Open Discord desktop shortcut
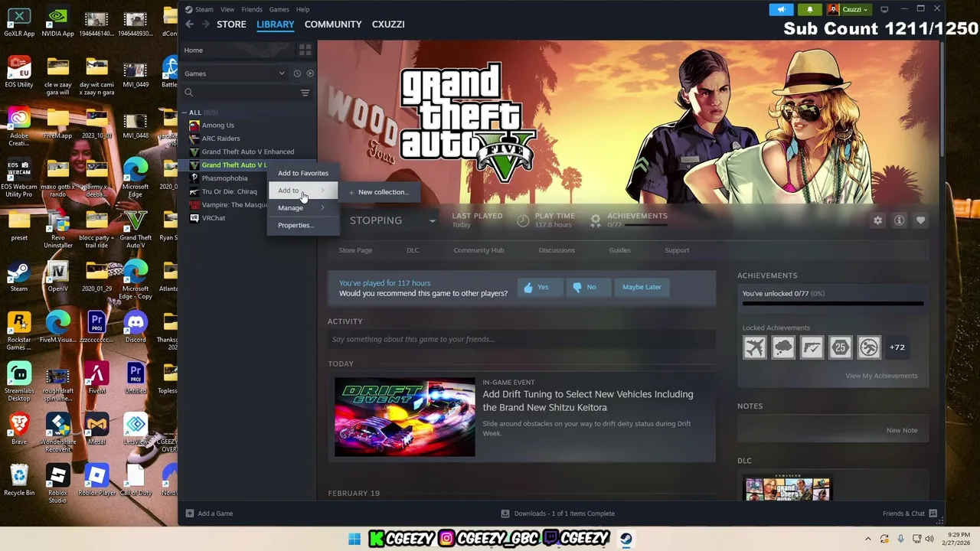The width and height of the screenshot is (980, 551). click(x=136, y=327)
